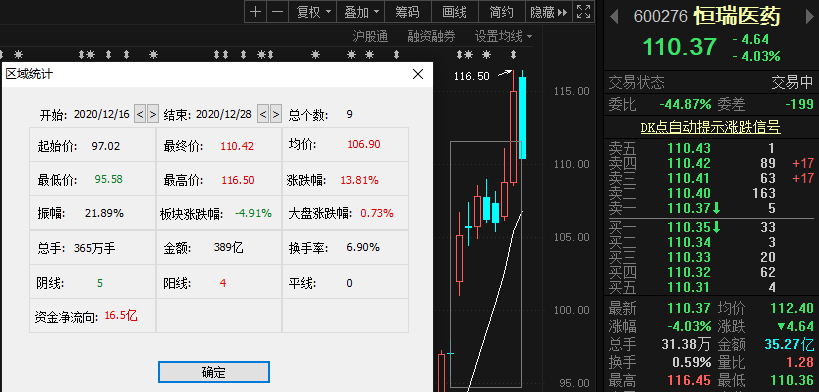Click 最低价 value 95.58
The image size is (819, 392).
109,179
